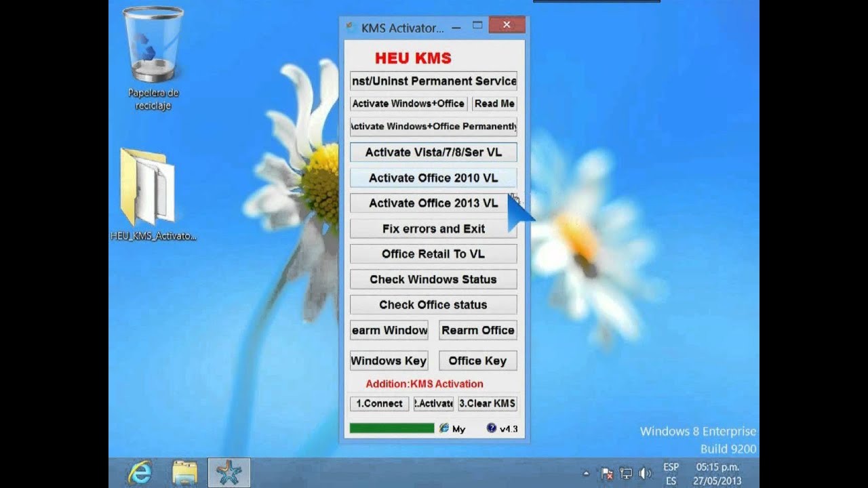
Task: Click Check Windows Status button
Action: (x=433, y=279)
